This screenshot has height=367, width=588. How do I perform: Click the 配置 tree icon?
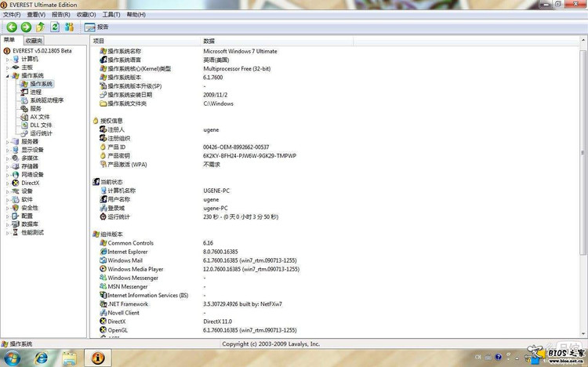pos(16,216)
